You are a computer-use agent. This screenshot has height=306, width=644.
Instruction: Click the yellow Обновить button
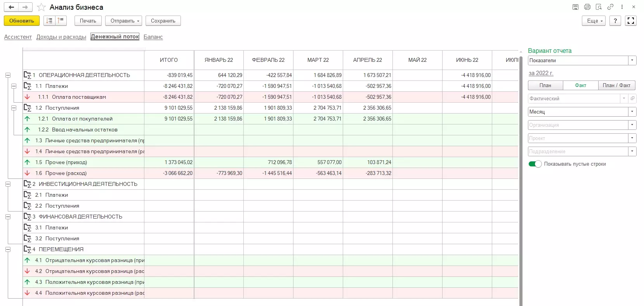coord(22,21)
